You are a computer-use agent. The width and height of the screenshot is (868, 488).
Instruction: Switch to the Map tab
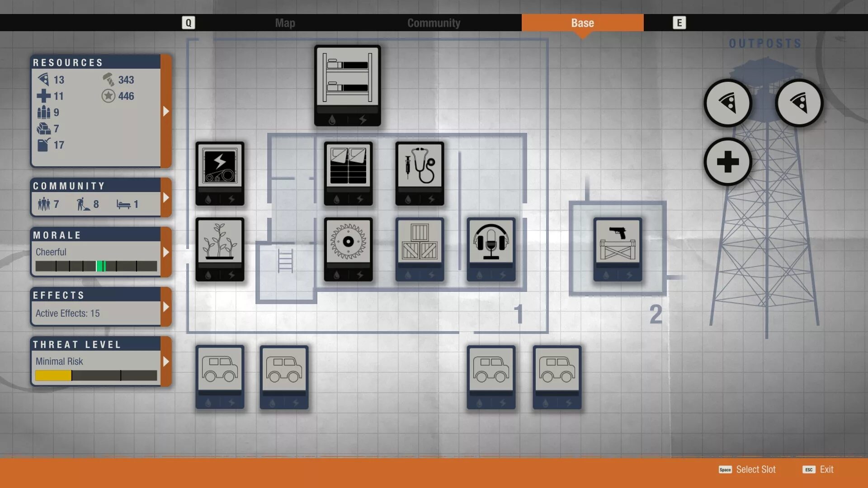coord(285,23)
